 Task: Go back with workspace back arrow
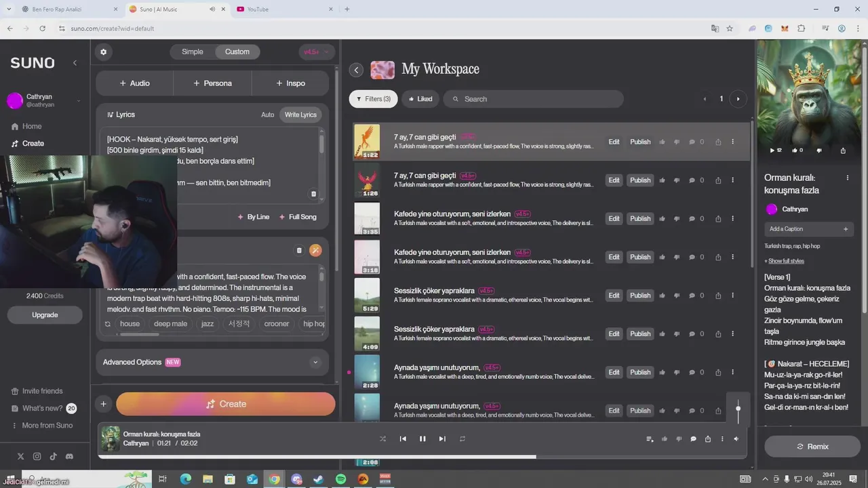[x=356, y=70]
